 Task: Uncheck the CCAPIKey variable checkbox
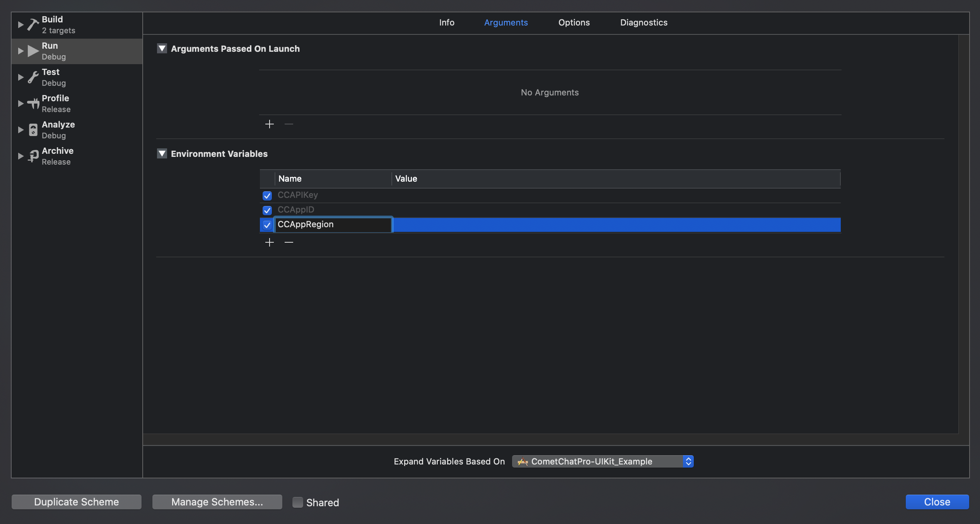(x=267, y=196)
